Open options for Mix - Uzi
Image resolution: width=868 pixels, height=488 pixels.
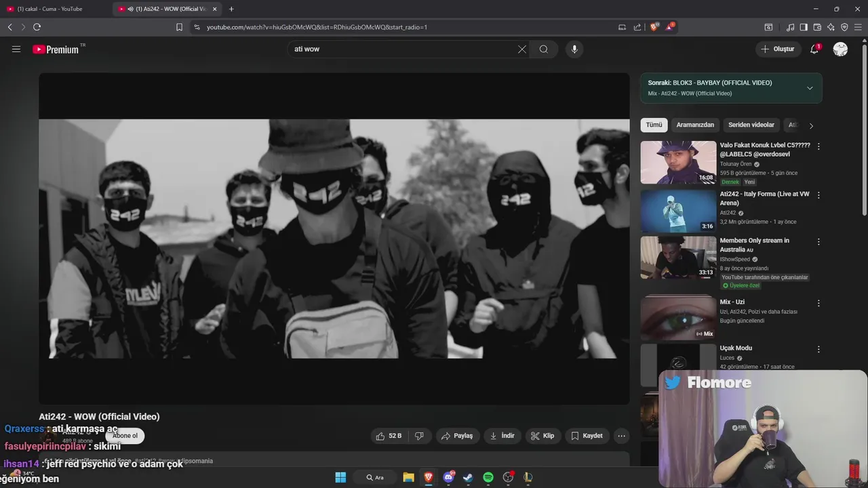pyautogui.click(x=818, y=303)
